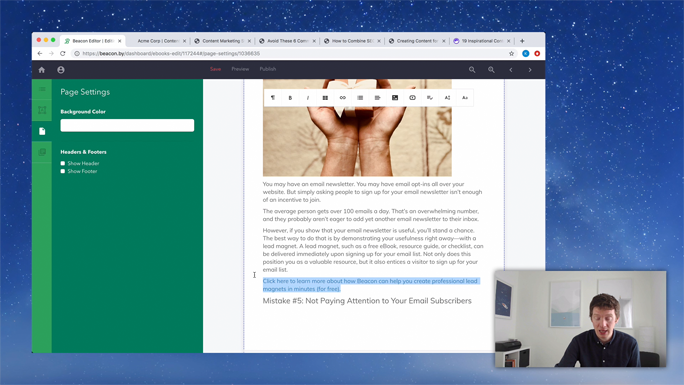This screenshot has height=385, width=684.
Task: Click the text alignment icon in the toolbar
Action: (x=377, y=98)
